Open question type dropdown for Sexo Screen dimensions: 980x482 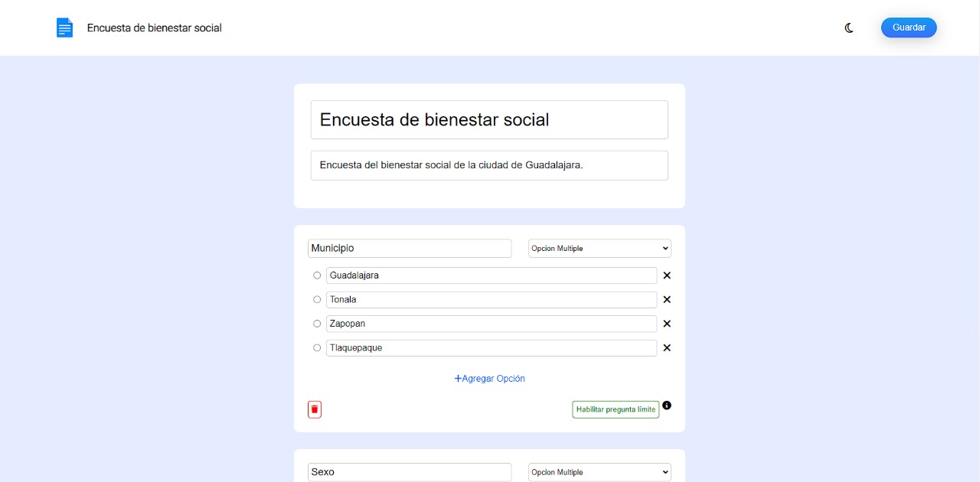(x=599, y=472)
